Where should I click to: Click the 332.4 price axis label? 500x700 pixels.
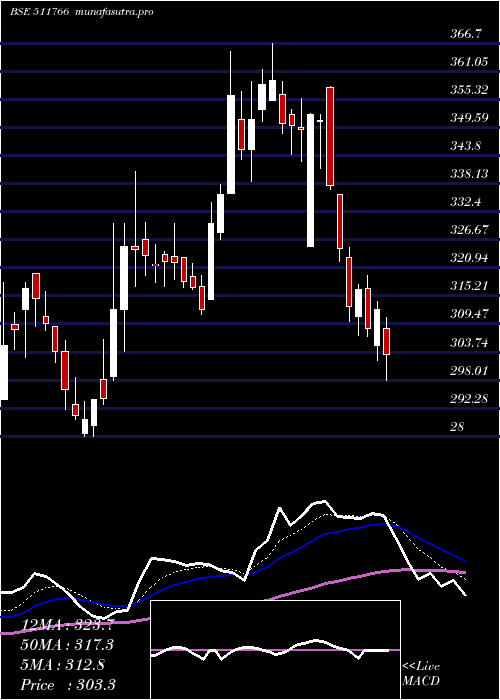tap(466, 202)
